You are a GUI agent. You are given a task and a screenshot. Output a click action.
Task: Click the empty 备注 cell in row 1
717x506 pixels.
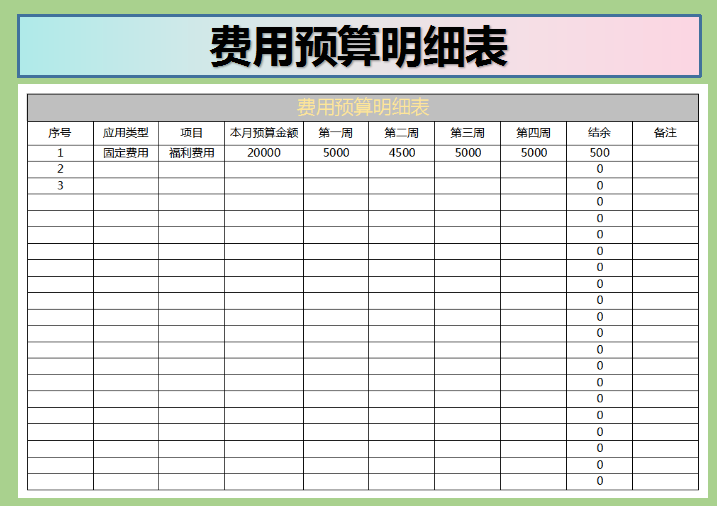click(665, 153)
